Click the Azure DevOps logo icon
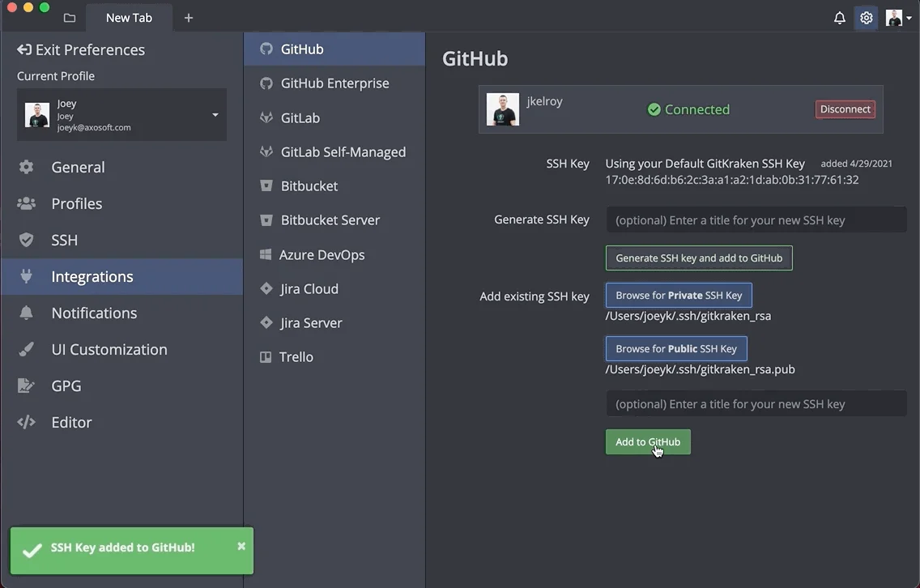The width and height of the screenshot is (920, 588). click(266, 254)
